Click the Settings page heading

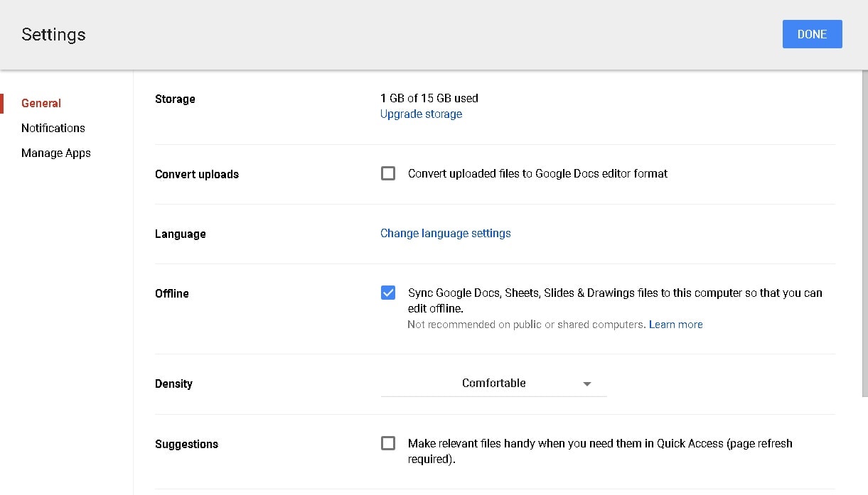[53, 35]
